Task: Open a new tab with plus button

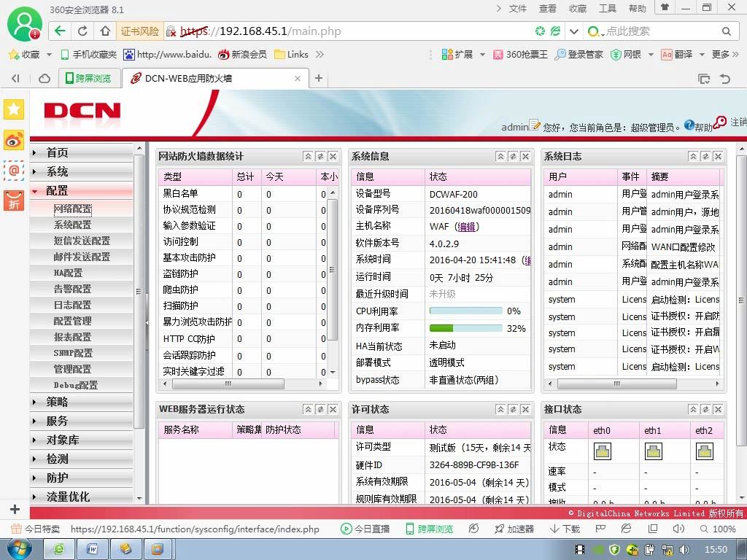Action: [x=319, y=78]
